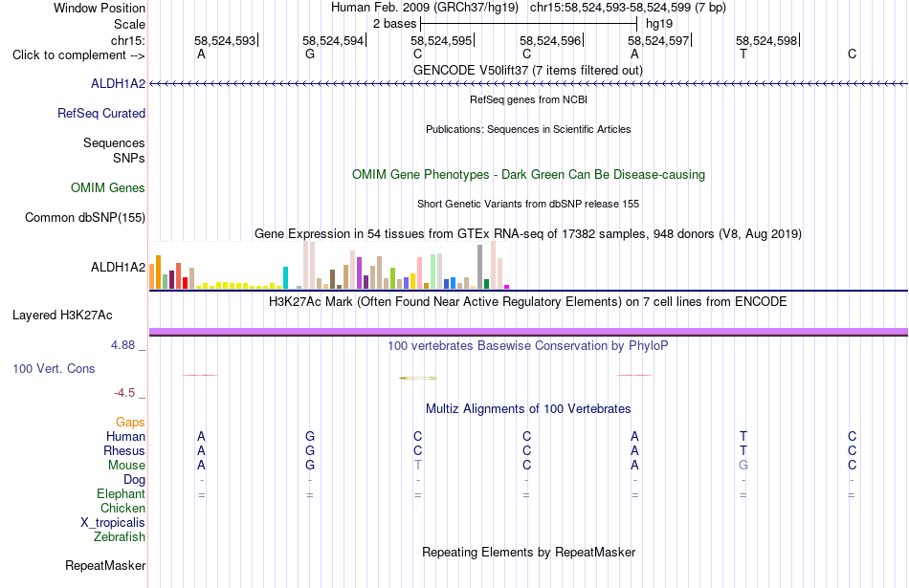
Task: Click the 'Click to complement -->' label
Action: pos(78,55)
